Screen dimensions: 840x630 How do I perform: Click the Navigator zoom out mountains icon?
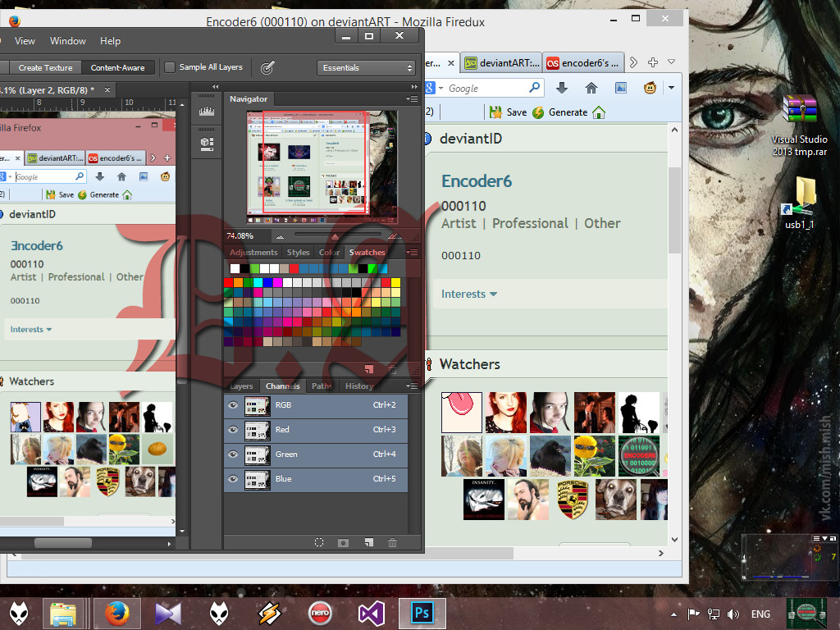[281, 236]
